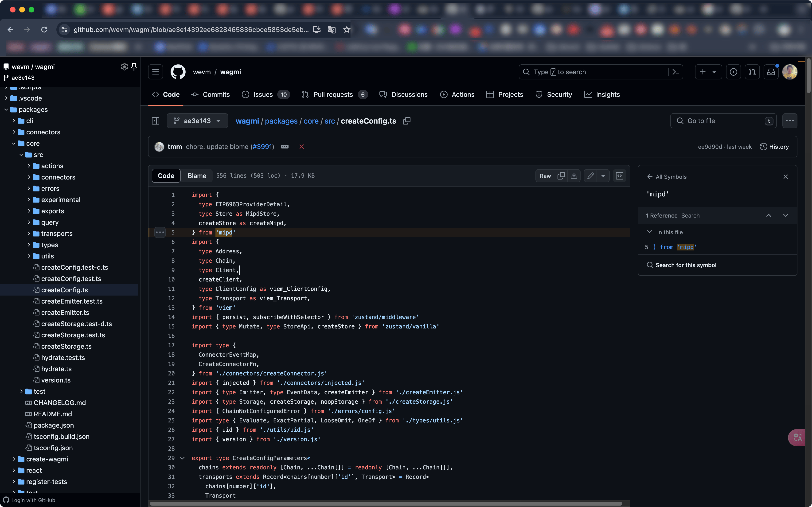Close the symbols panel
The width and height of the screenshot is (812, 507).
[785, 177]
